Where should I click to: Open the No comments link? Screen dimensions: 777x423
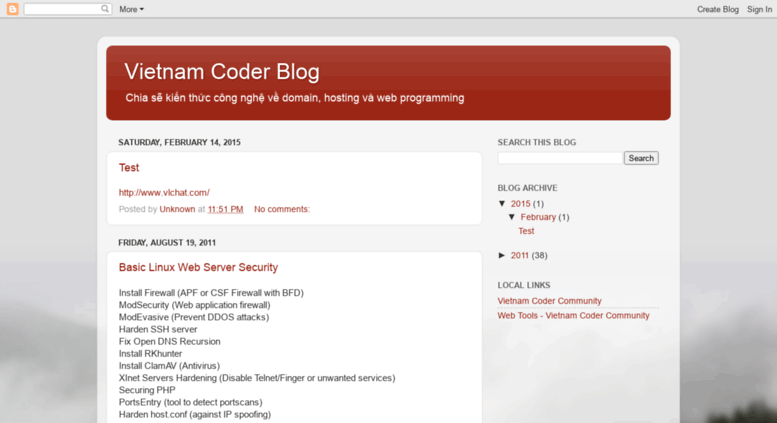[x=281, y=209]
